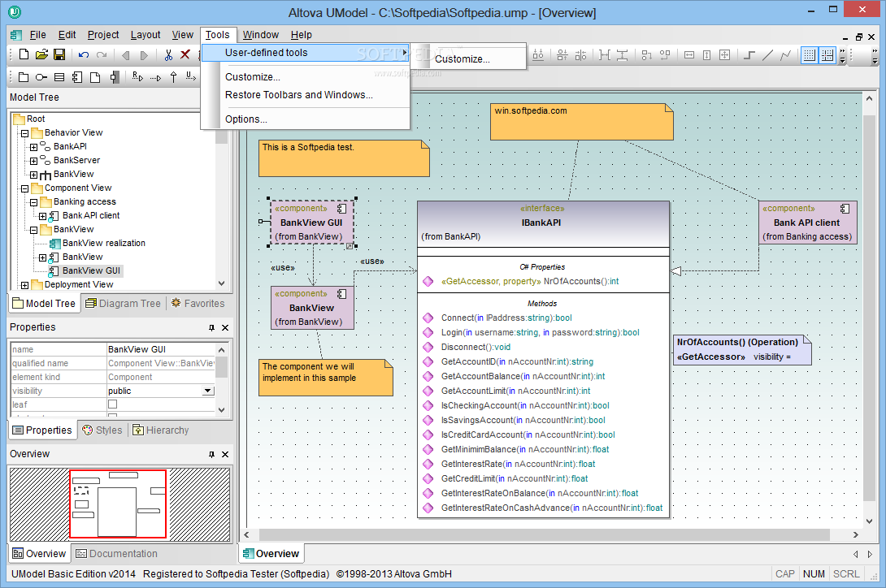Image resolution: width=886 pixels, height=588 pixels.
Task: Select the Class tool with three bars
Action: (59, 77)
